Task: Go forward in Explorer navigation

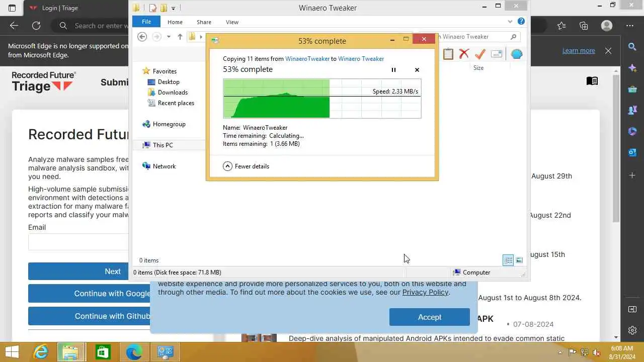Action: coord(156,37)
